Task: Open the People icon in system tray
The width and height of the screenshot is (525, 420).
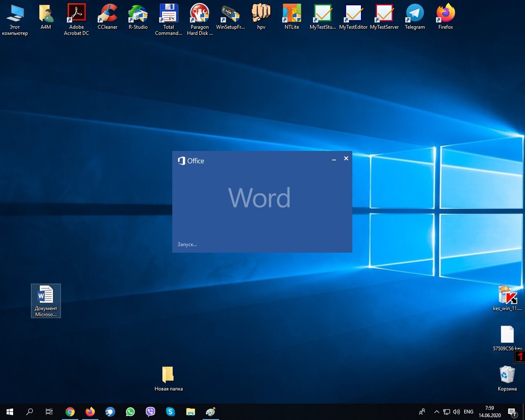Action: pos(422,412)
